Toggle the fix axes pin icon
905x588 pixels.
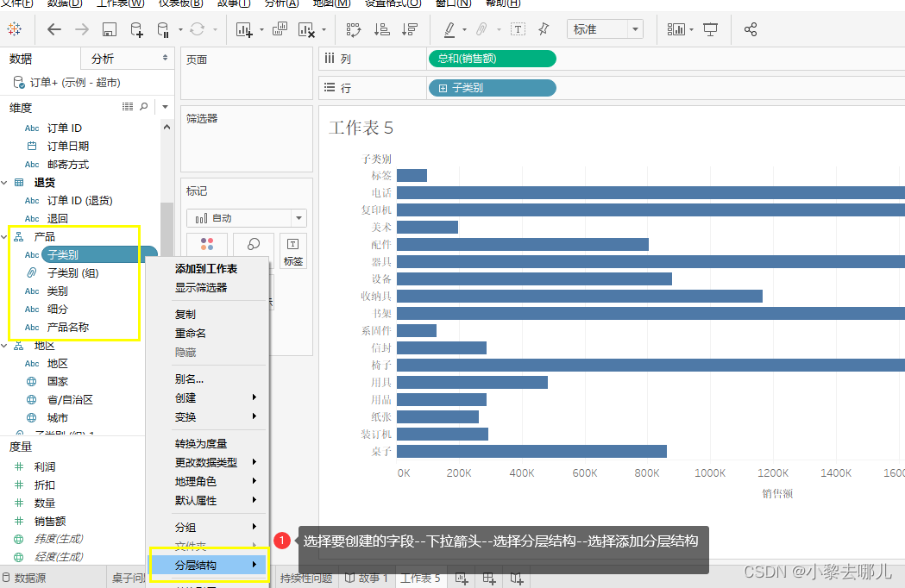click(544, 28)
